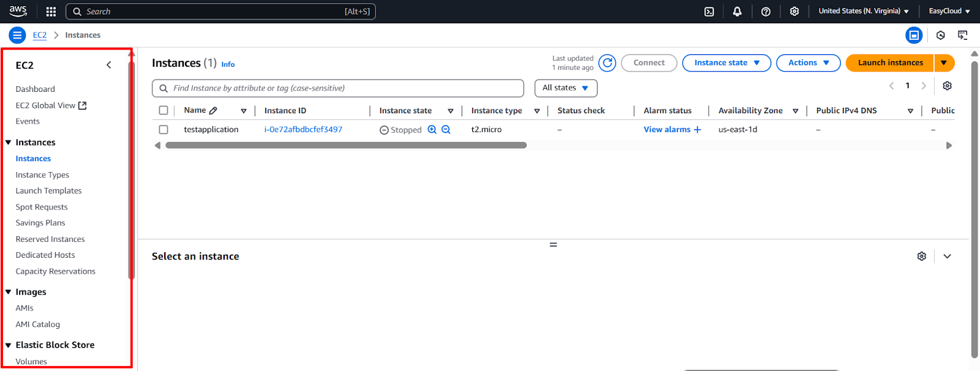
Task: Click the blue panel layout icon
Action: (x=914, y=35)
